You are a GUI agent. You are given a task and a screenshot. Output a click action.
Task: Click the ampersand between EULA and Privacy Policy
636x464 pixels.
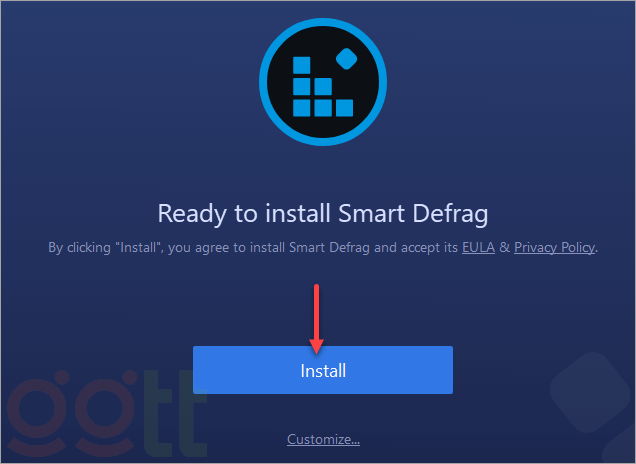[504, 247]
